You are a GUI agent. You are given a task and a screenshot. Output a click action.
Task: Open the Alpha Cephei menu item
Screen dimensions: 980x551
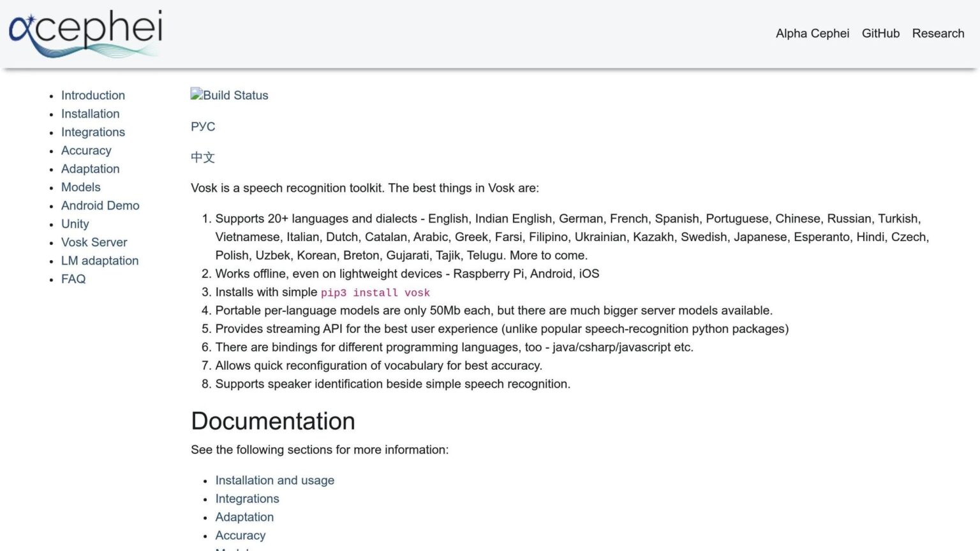(x=812, y=33)
